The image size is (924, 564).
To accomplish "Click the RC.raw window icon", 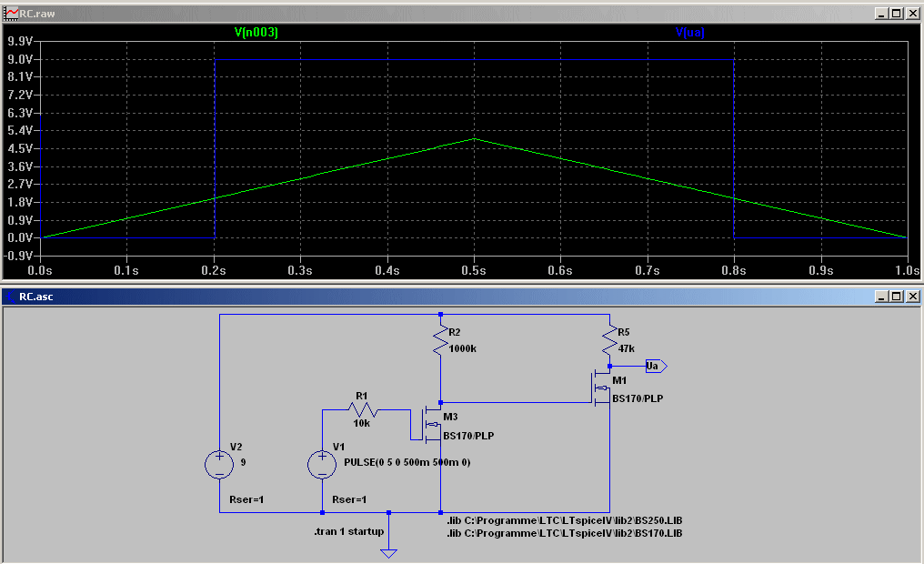I will [11, 13].
